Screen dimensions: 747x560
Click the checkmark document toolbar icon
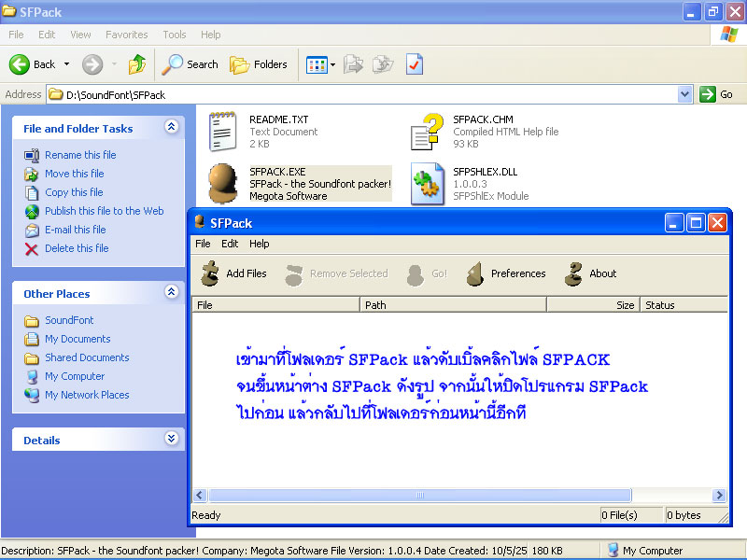414,64
